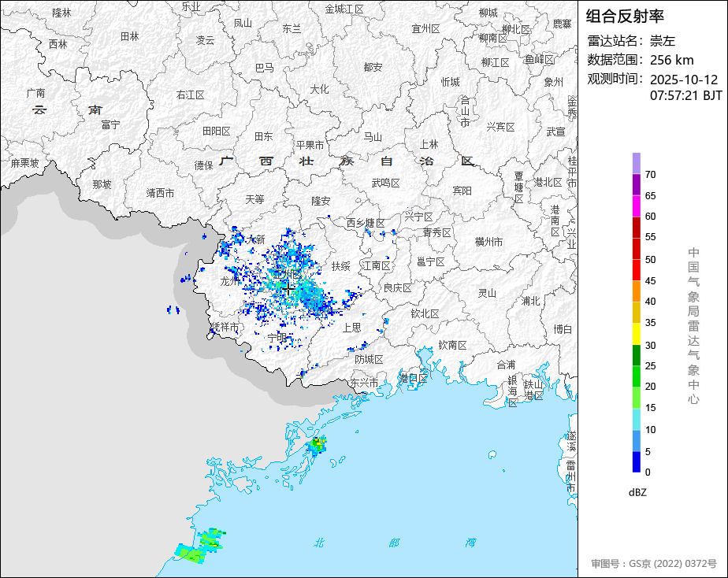728x578 pixels.
Task: Click the 靖西市 map label
Action: (161, 192)
